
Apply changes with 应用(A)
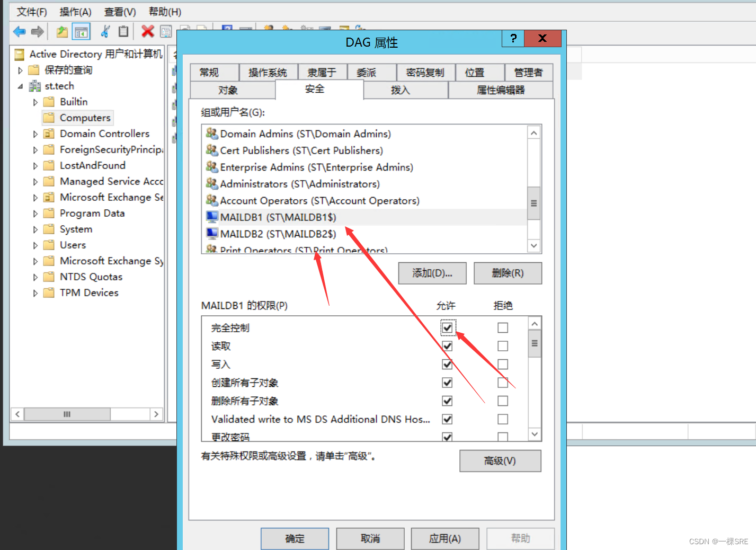pyautogui.click(x=445, y=538)
